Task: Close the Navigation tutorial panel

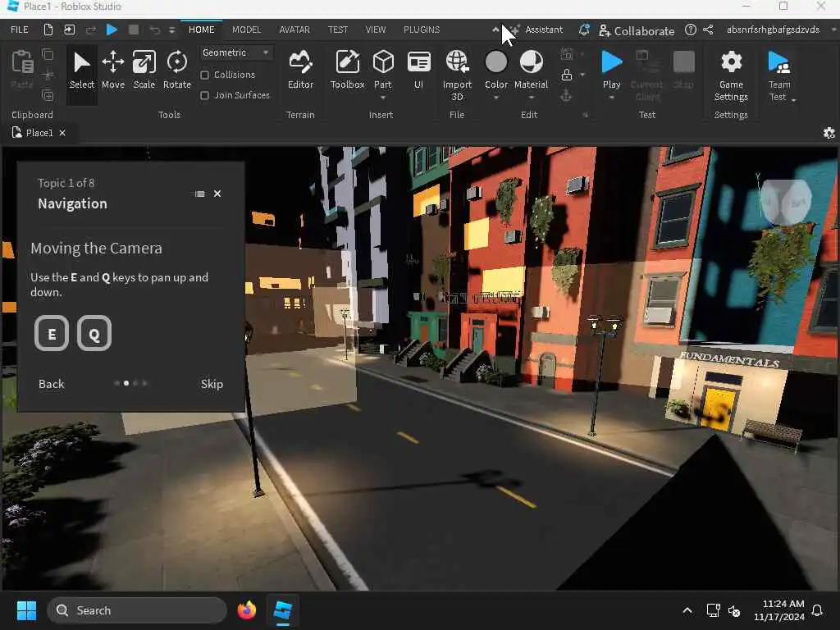Action: 217,194
